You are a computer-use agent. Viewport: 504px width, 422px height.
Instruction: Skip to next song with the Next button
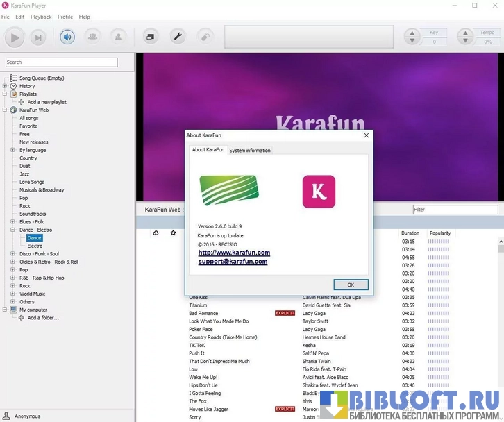point(38,37)
